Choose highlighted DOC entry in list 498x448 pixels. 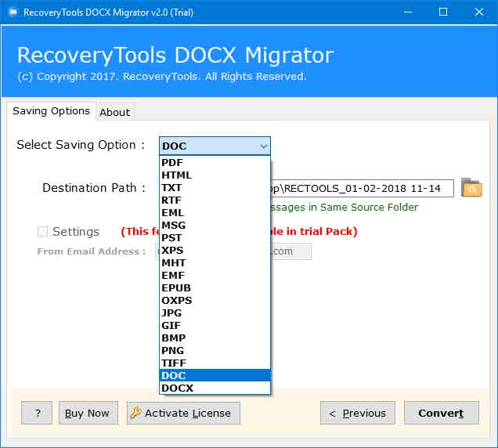pos(215,376)
